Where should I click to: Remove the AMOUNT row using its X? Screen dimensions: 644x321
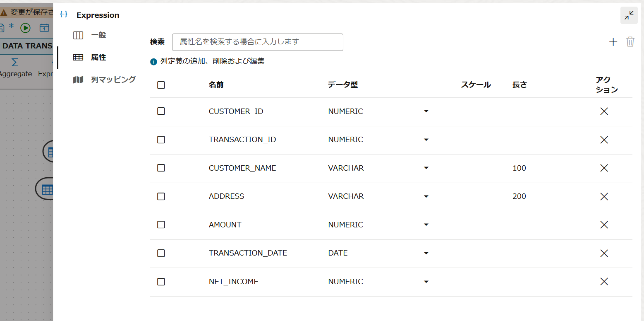pyautogui.click(x=604, y=224)
